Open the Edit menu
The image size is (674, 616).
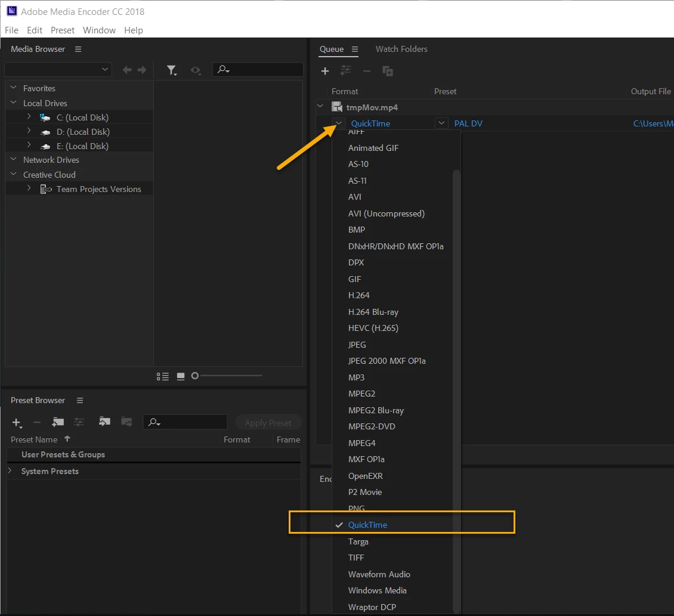[x=35, y=30]
